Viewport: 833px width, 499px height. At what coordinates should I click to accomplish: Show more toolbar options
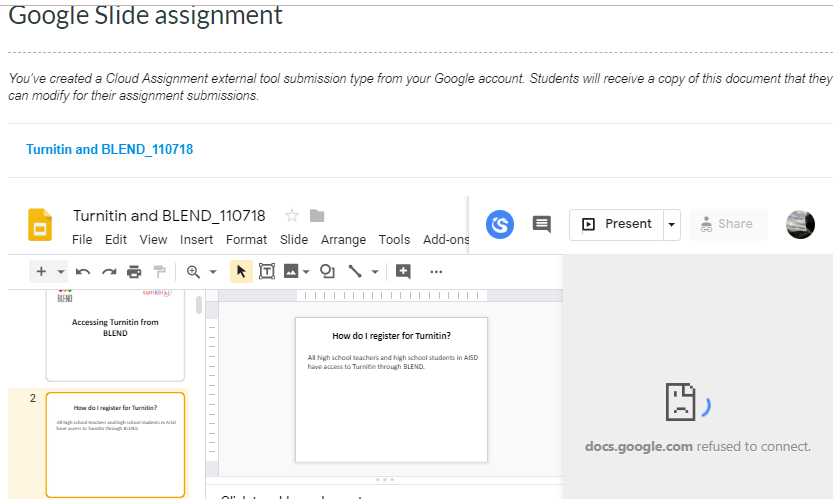[x=436, y=271]
